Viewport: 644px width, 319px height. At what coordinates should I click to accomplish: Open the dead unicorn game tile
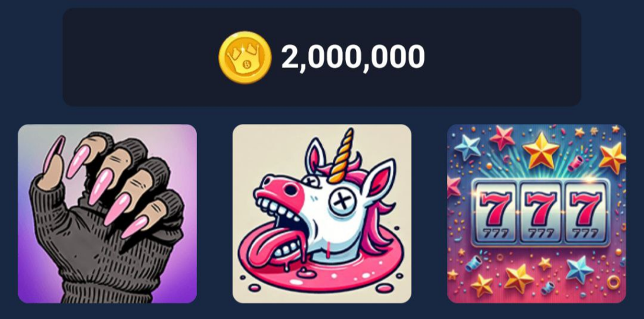(322, 214)
